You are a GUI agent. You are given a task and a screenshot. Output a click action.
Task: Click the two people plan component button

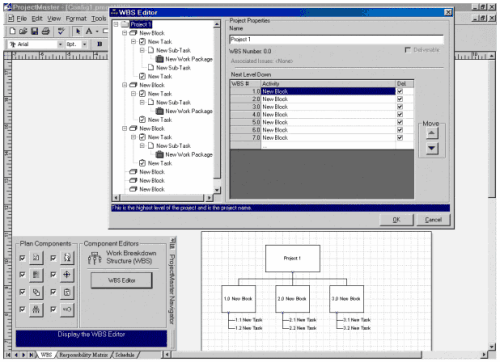[36, 310]
